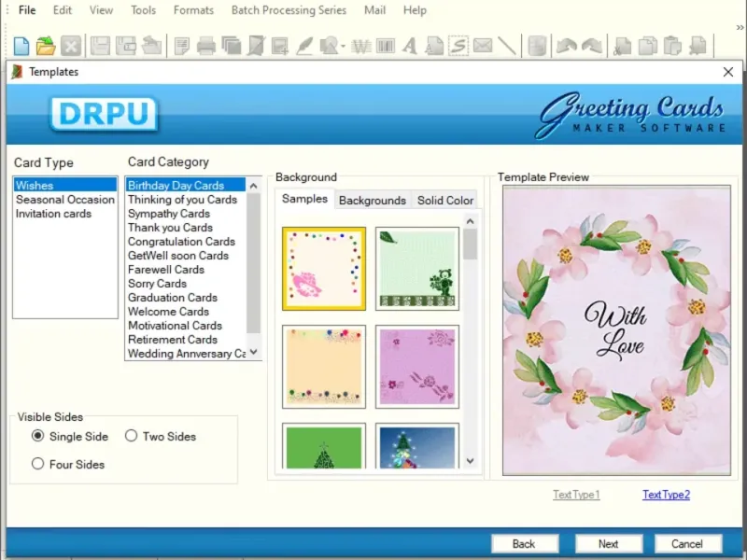
Task: Select the Four Sides radio button
Action: click(x=37, y=464)
